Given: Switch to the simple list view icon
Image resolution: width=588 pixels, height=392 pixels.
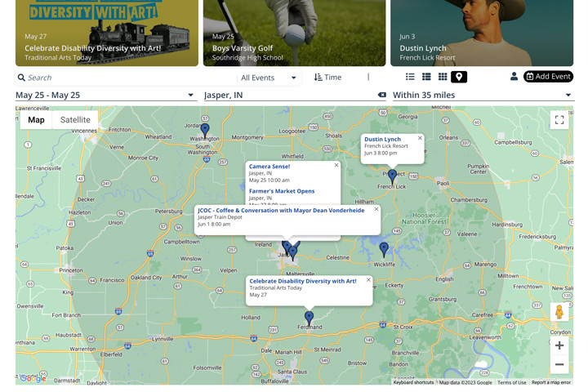Looking at the screenshot, I should (x=410, y=77).
